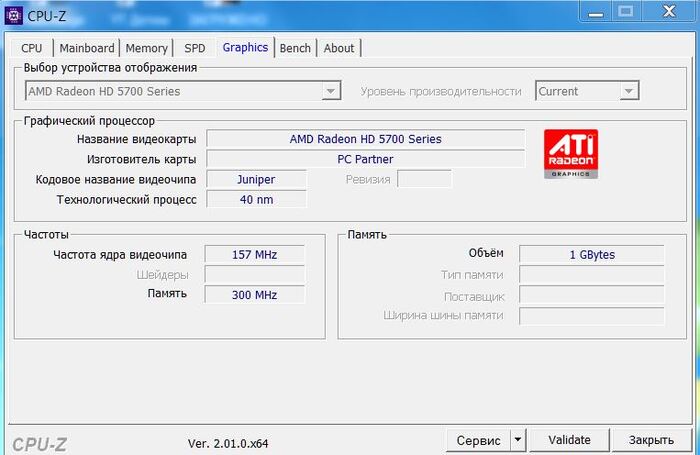This screenshot has height=455, width=700.
Task: Click the 40 nm technology field
Action: pyautogui.click(x=256, y=199)
